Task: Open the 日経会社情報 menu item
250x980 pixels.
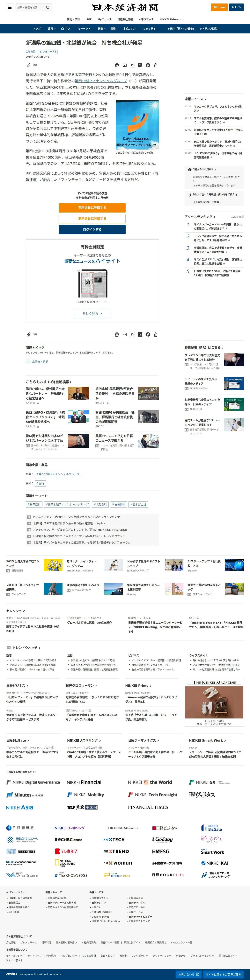Action: click(125, 19)
